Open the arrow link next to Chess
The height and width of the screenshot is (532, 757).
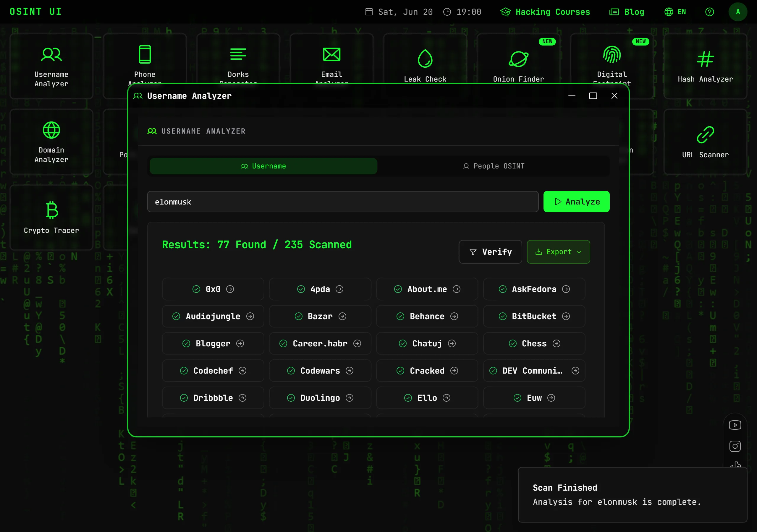tap(557, 343)
